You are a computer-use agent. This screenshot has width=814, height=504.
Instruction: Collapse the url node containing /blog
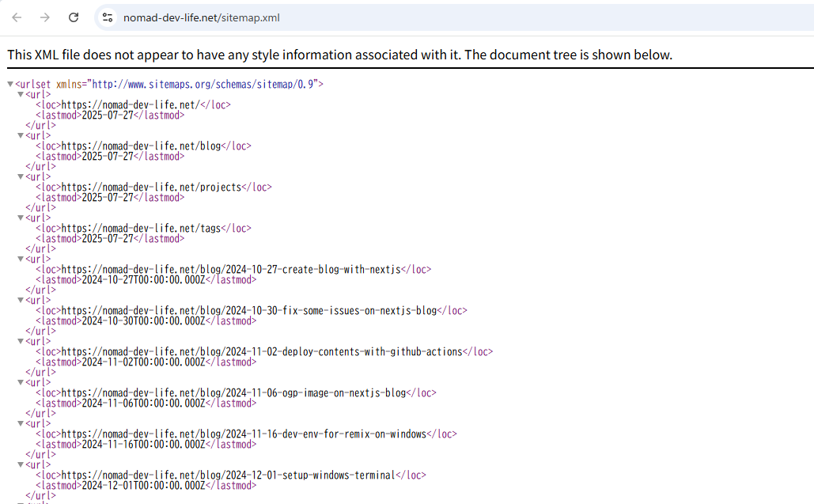(21, 135)
